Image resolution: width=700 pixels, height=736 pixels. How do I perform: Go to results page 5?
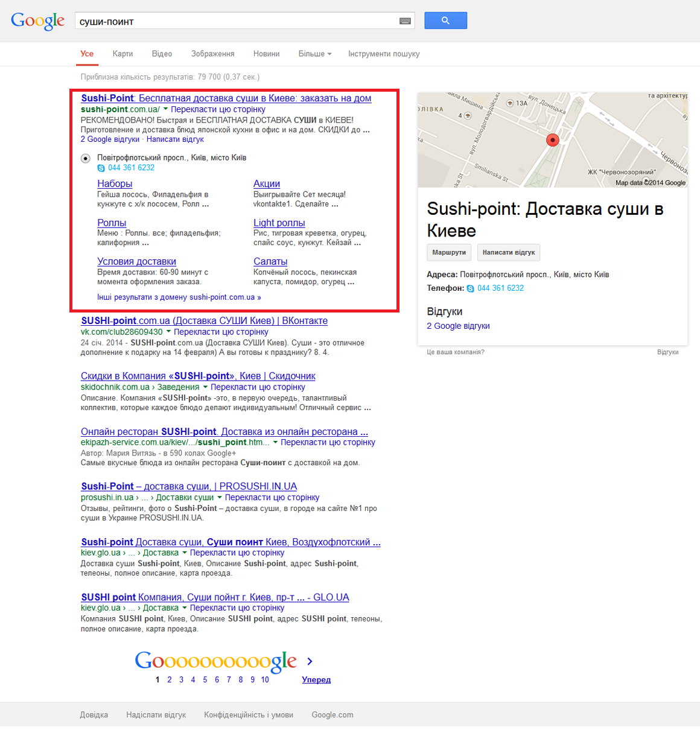click(205, 680)
